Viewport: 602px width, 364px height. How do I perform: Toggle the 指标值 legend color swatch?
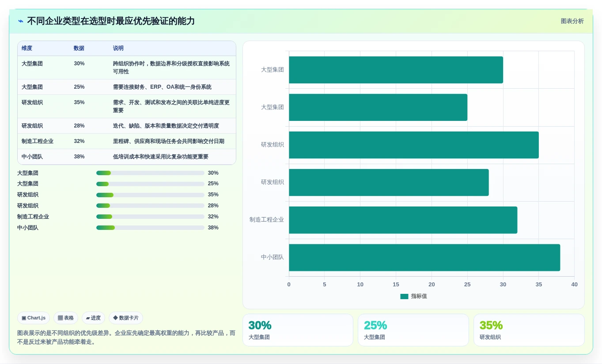point(404,296)
